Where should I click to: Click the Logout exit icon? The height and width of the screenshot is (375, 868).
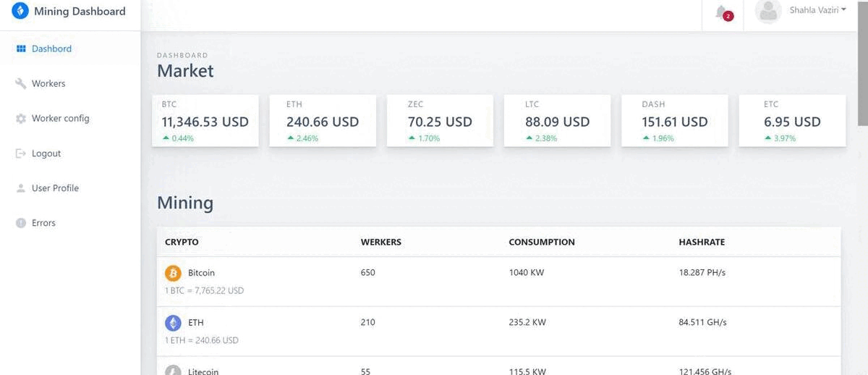tap(21, 153)
